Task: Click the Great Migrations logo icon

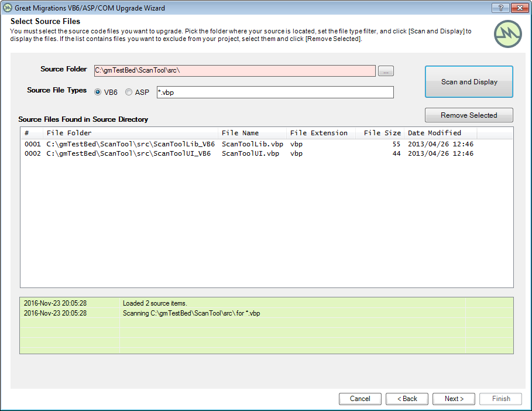Action: pos(507,34)
